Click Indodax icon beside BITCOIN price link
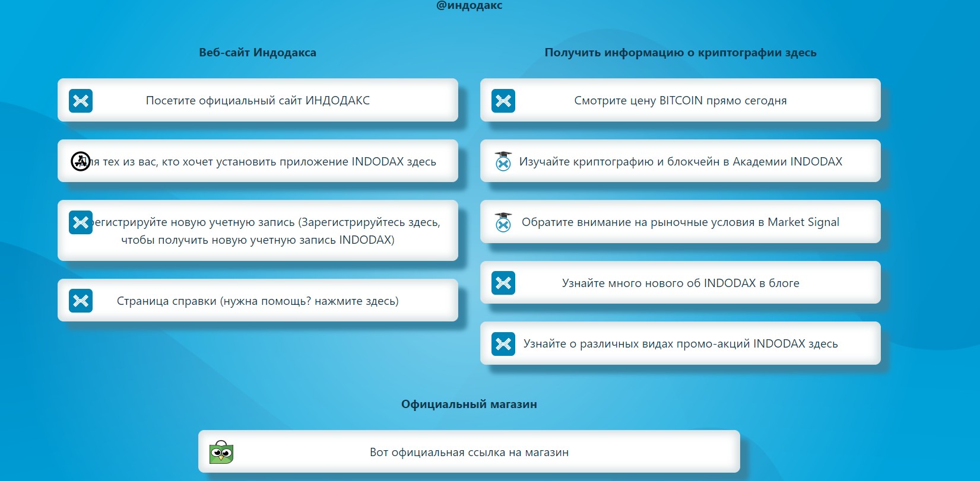The height and width of the screenshot is (481, 980). (x=503, y=101)
